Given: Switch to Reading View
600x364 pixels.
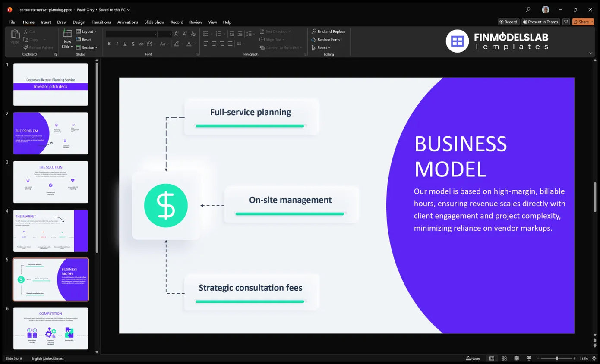Looking at the screenshot, I should pyautogui.click(x=516, y=358).
